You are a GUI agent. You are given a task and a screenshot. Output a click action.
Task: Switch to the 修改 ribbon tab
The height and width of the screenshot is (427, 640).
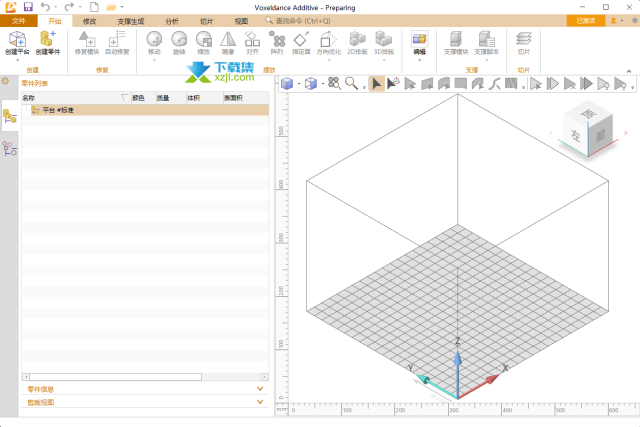(x=89, y=21)
